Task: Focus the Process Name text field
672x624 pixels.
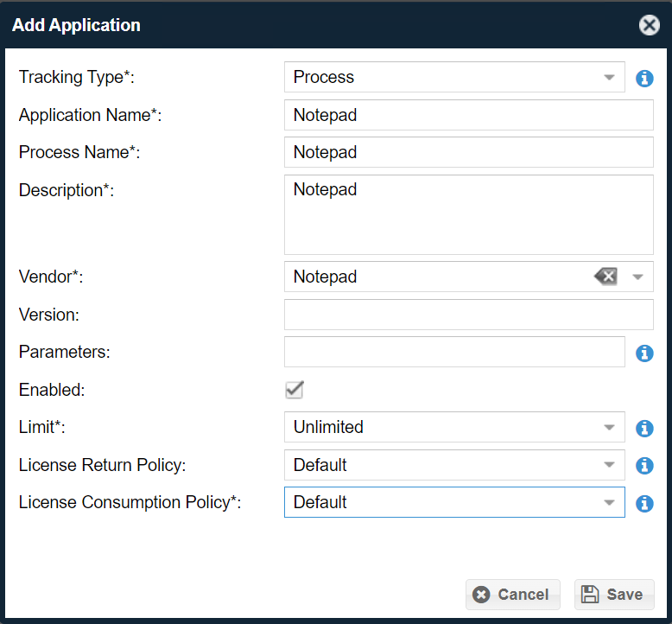Action: [468, 152]
